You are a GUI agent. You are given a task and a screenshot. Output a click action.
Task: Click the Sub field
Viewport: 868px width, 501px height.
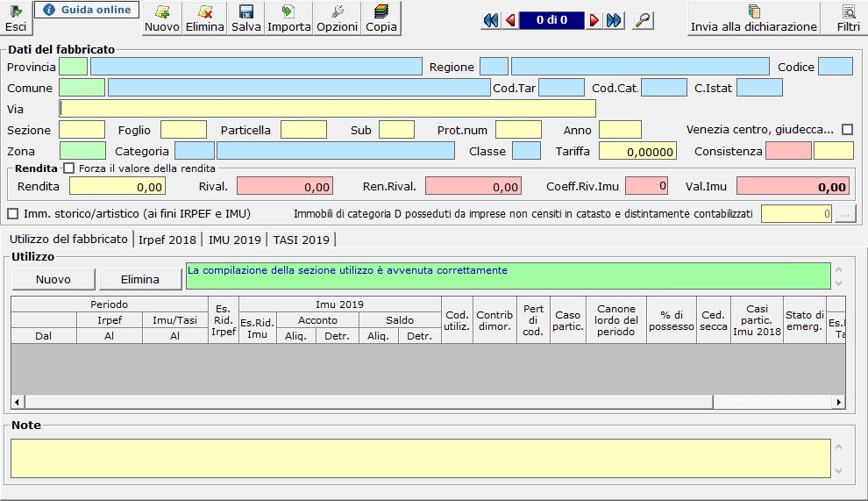396,130
